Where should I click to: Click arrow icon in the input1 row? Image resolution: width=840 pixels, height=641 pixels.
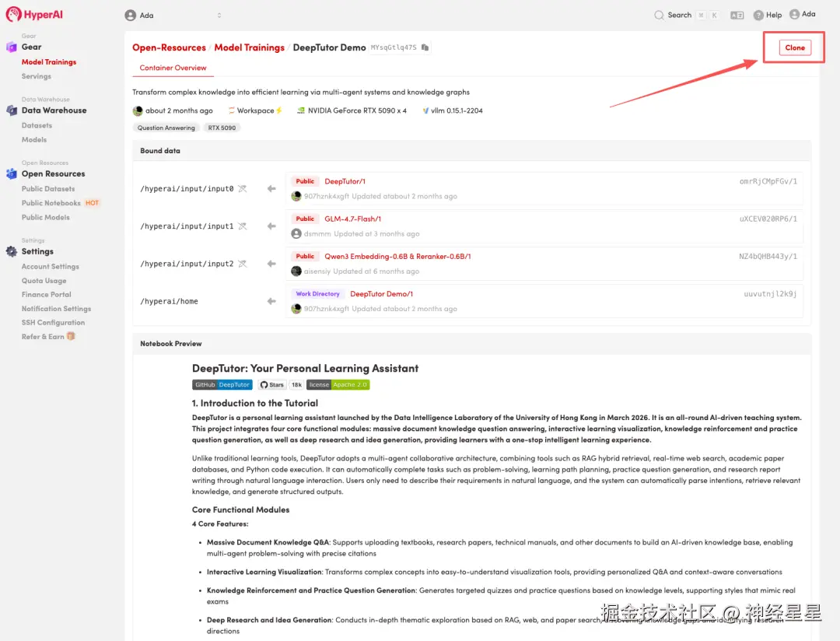coord(271,226)
